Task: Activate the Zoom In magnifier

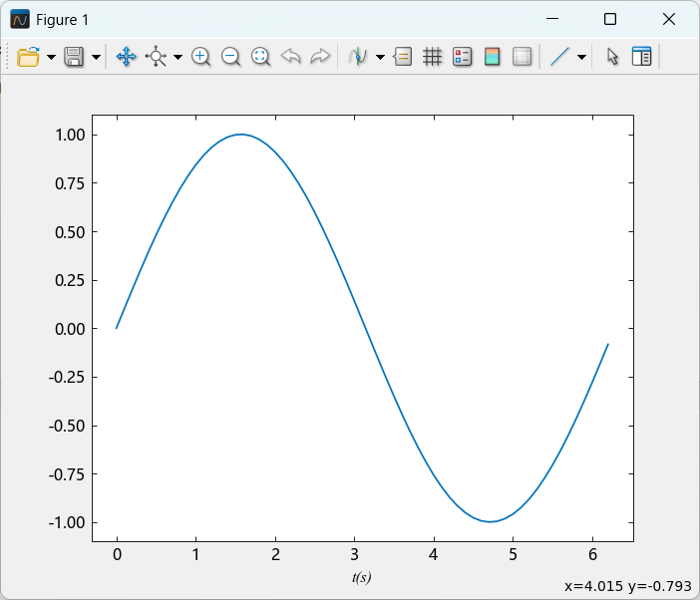Action: [x=200, y=57]
